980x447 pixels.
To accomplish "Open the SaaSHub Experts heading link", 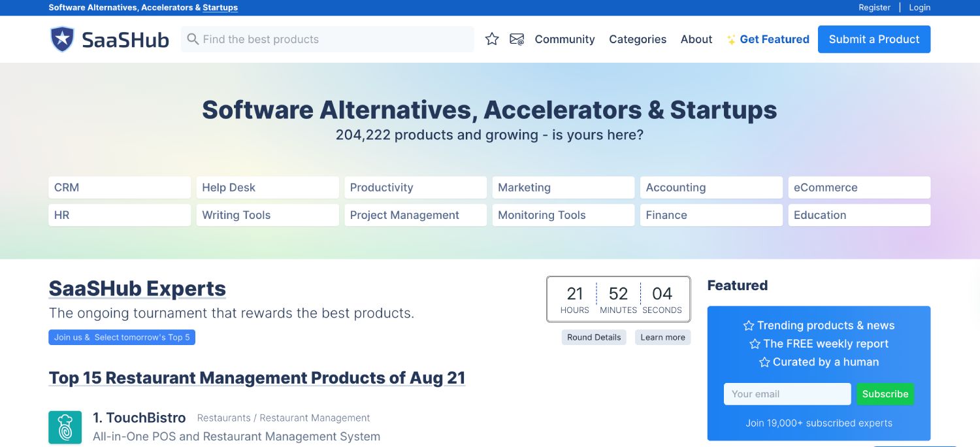I will (137, 288).
